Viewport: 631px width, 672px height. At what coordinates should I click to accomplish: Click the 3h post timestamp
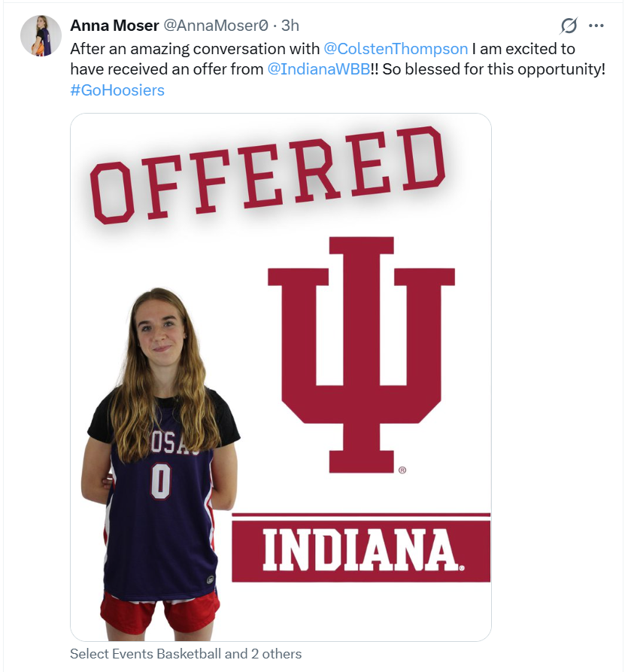point(290,26)
